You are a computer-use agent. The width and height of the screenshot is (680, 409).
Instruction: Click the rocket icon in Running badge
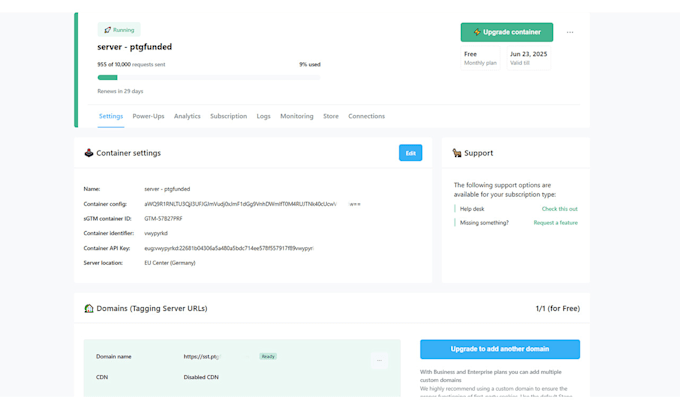pos(107,30)
